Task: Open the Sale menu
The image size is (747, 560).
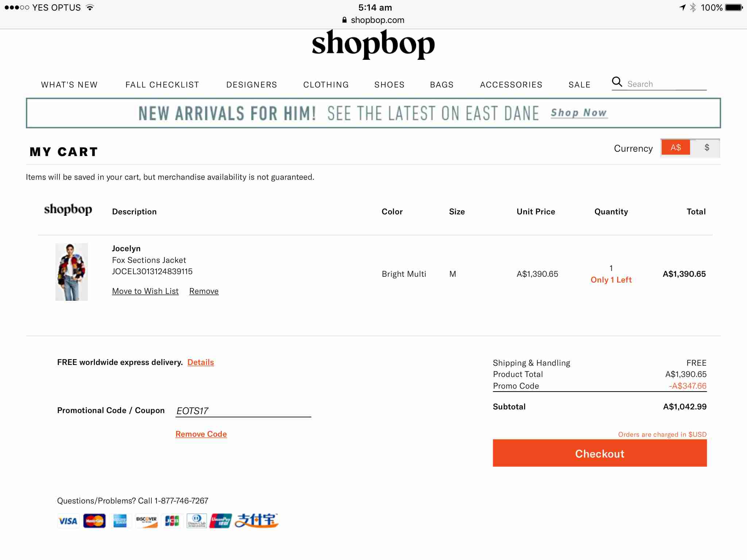Action: 579,85
